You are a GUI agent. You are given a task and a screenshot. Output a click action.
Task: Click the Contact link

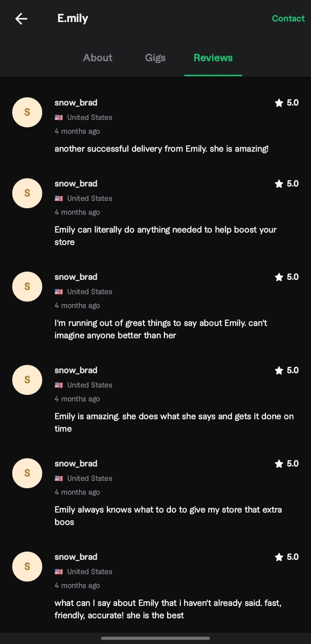pyautogui.click(x=288, y=18)
